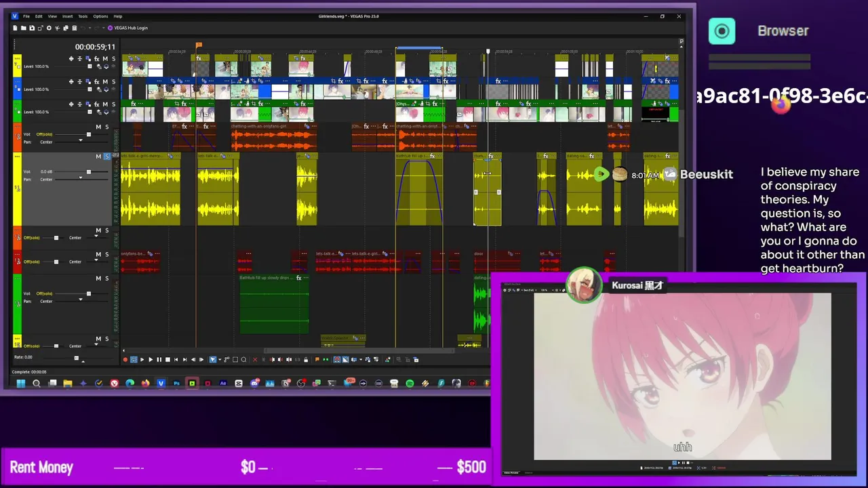This screenshot has height=488, width=868.
Task: Open track FX on the green video track
Action: 96,104
